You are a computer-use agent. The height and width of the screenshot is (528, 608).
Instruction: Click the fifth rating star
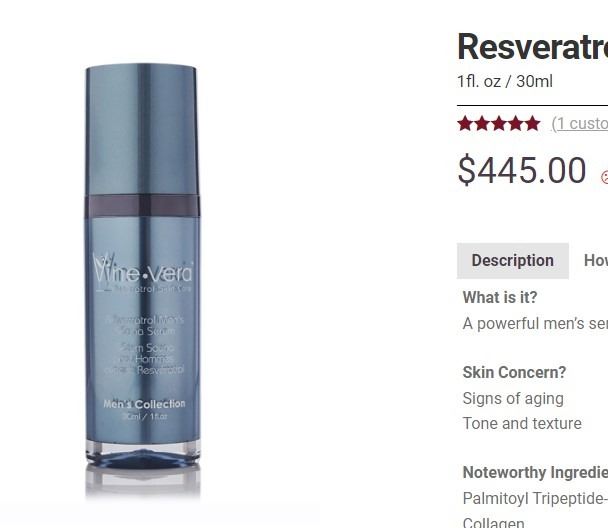tap(532, 124)
